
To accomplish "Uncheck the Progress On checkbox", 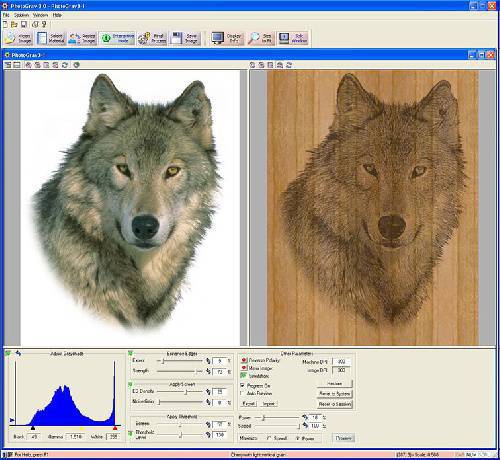I will [x=242, y=385].
